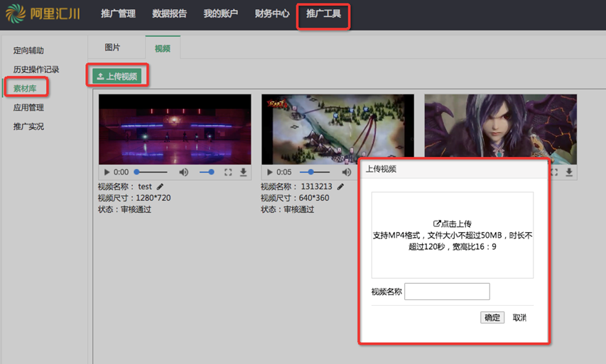Click 视频尺寸：640*360 text
This screenshot has width=606, height=364.
pos(295,198)
